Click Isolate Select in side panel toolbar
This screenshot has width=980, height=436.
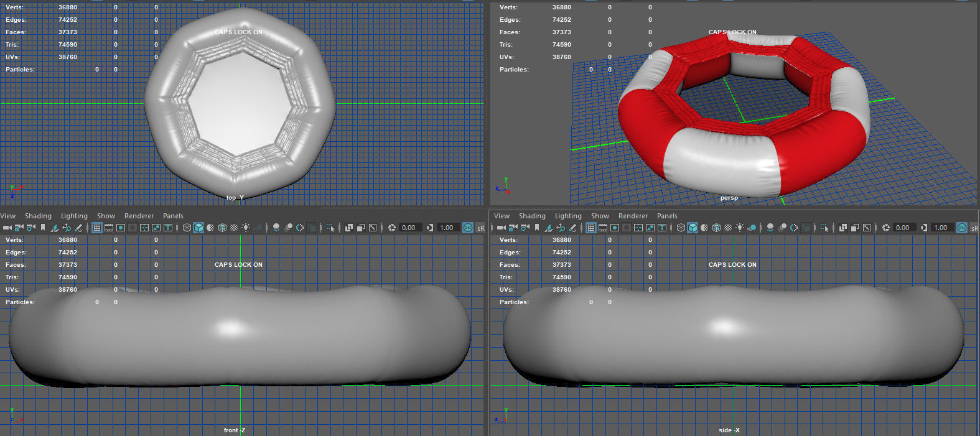[824, 228]
